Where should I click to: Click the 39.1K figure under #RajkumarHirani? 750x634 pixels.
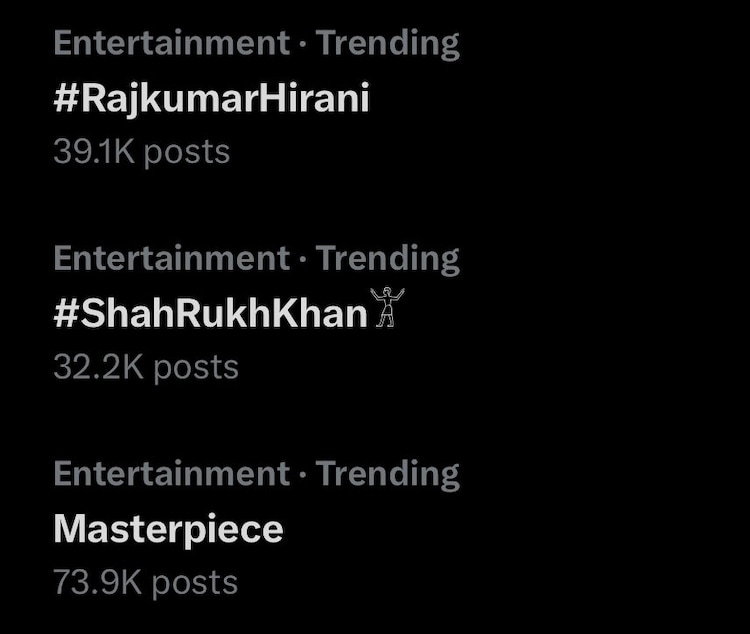click(94, 152)
